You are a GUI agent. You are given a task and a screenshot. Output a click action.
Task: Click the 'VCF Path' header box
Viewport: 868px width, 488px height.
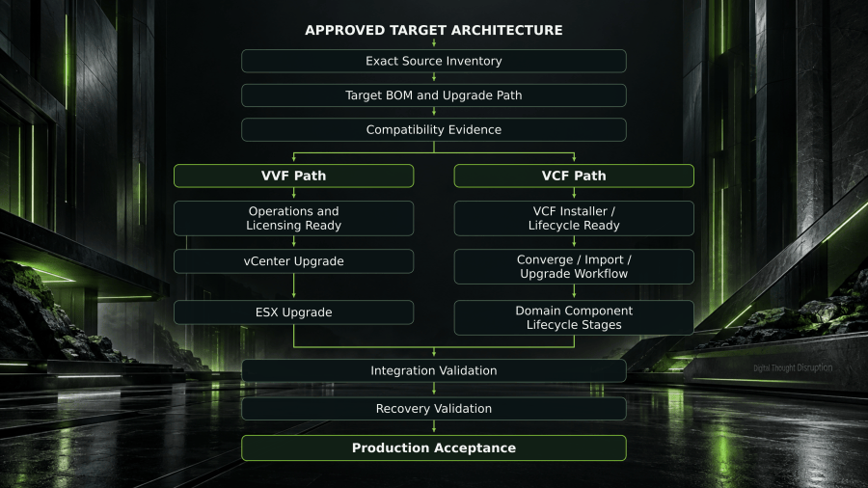coord(574,176)
